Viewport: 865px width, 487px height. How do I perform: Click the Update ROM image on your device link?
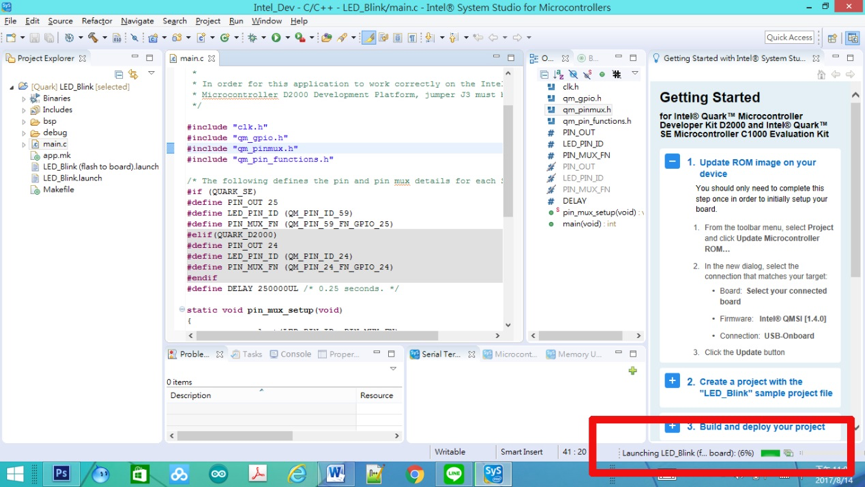(757, 168)
